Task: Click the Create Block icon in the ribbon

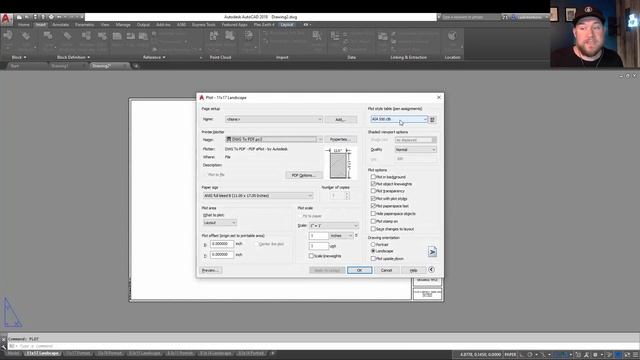Action: point(48,36)
